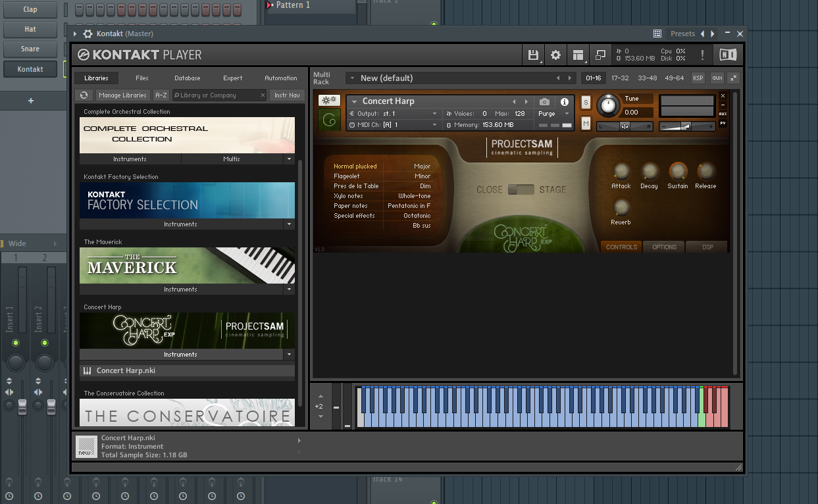The image size is (818, 504).
Task: Open the instrument snapshot camera view
Action: [x=544, y=102]
